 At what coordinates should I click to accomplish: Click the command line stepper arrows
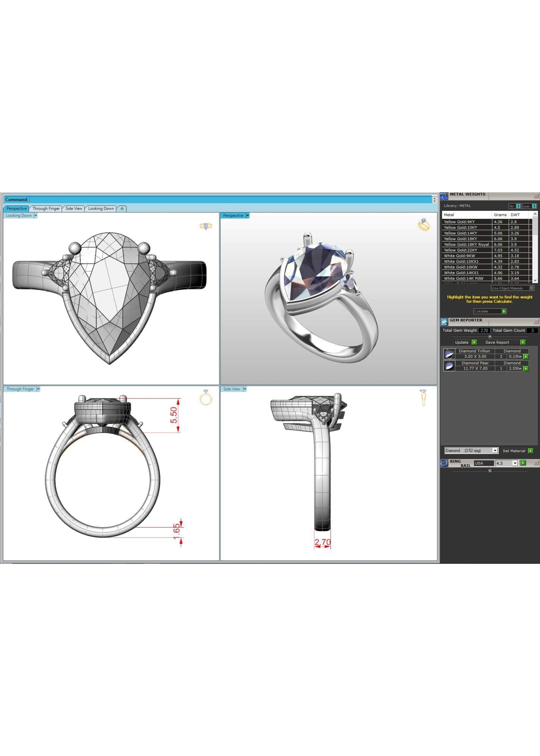tap(435, 199)
